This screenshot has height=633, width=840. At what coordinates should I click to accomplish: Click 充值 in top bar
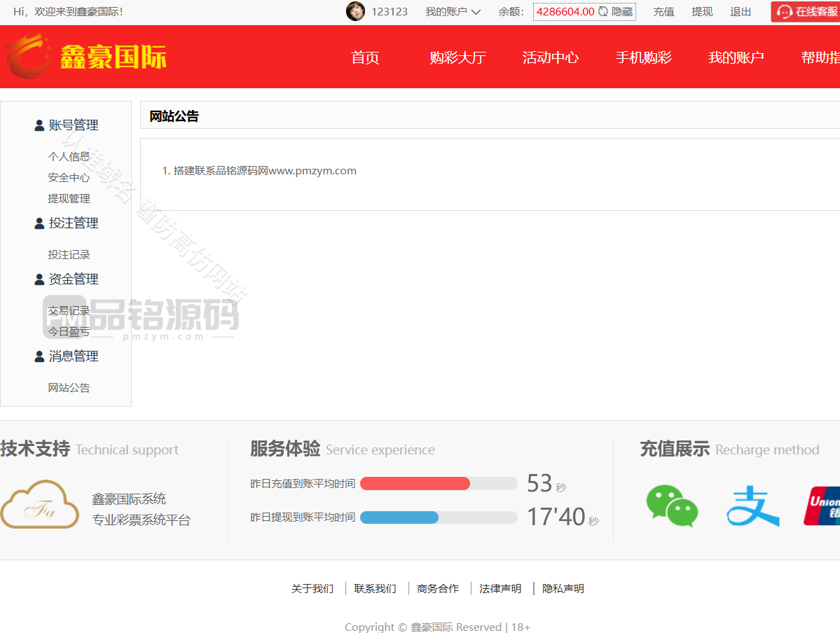[x=663, y=12]
